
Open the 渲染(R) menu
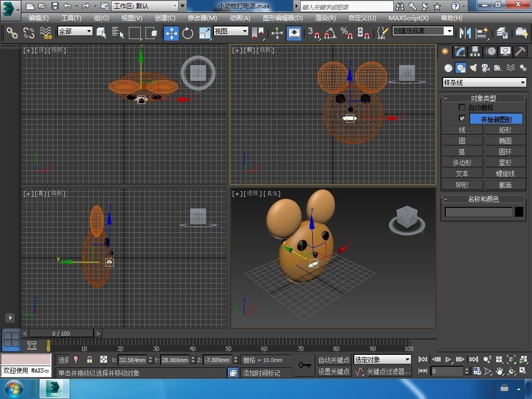pos(325,18)
